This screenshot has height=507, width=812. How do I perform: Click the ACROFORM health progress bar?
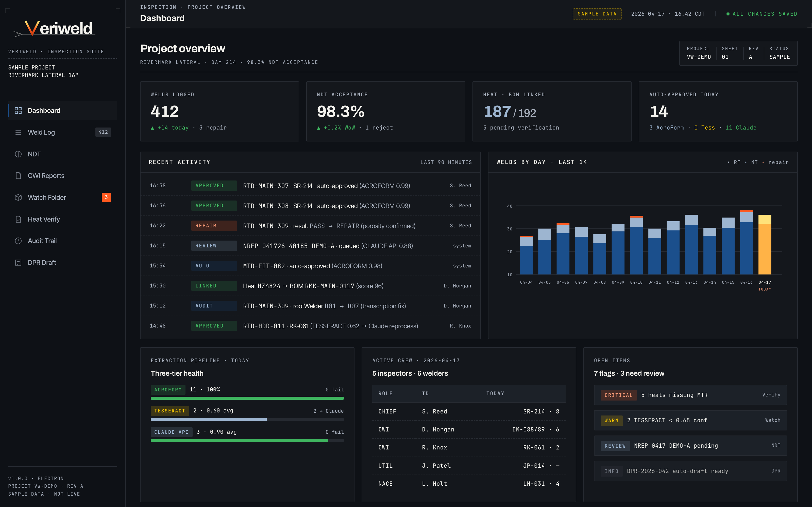point(247,398)
